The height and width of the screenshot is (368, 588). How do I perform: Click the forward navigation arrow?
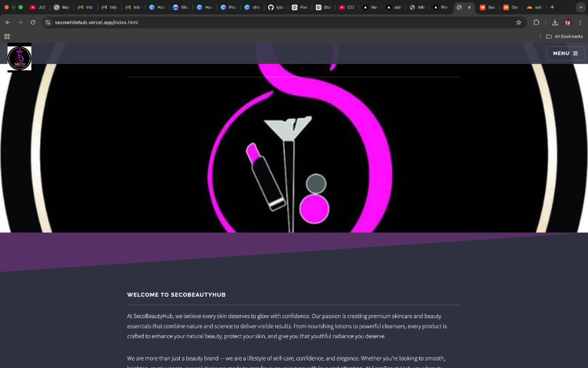(20, 22)
